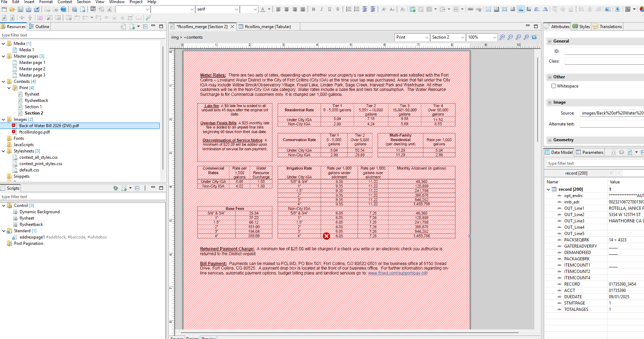Image resolution: width=644 pixels, height=339 pixels.
Task: Click the Numbered List icon
Action: tap(348, 9)
